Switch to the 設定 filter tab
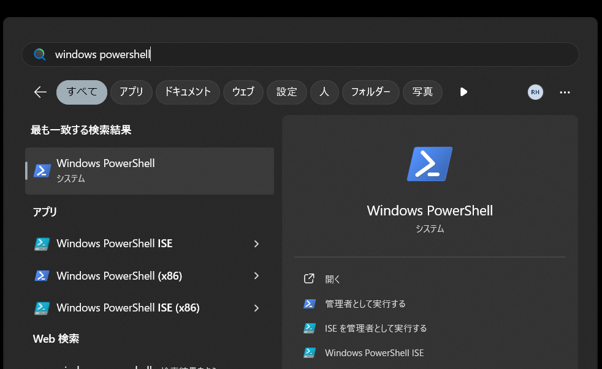This screenshot has height=369, width=602. tap(287, 92)
